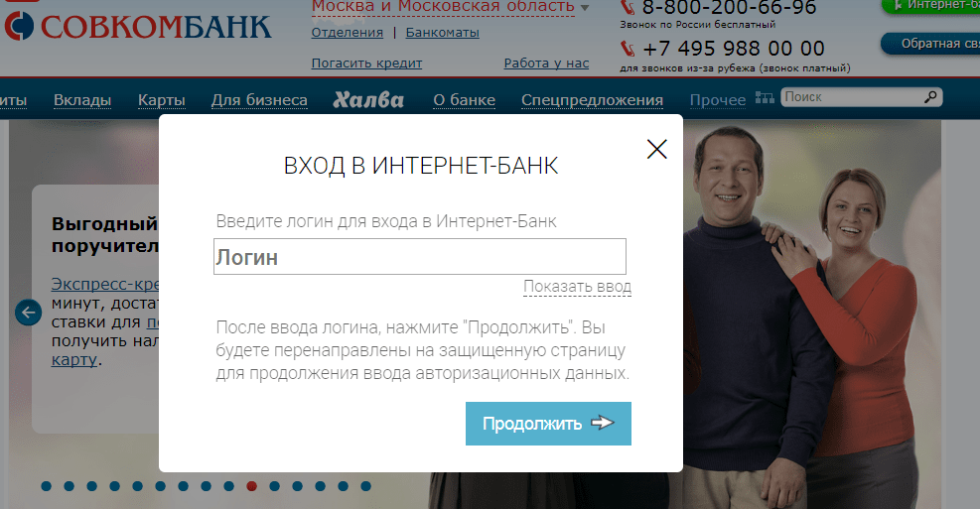The image size is (980, 509).
Task: Open the Вклады menu item
Action: pyautogui.click(x=82, y=100)
